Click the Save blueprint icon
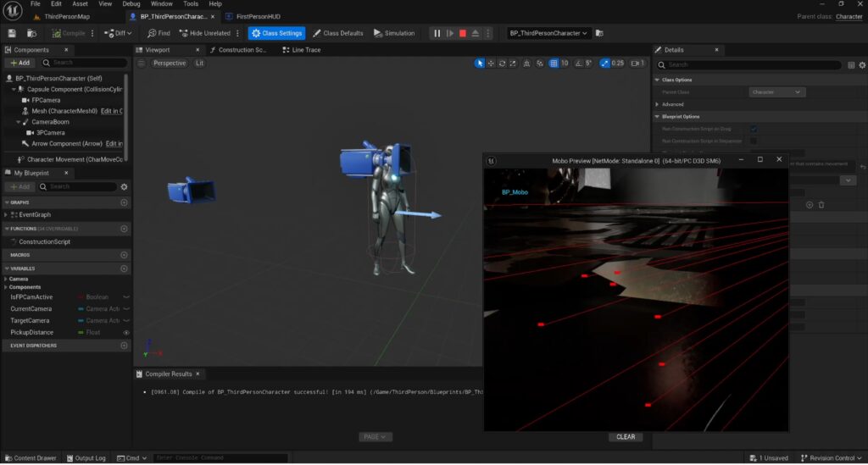Viewport: 868px width, 465px height. click(x=12, y=33)
